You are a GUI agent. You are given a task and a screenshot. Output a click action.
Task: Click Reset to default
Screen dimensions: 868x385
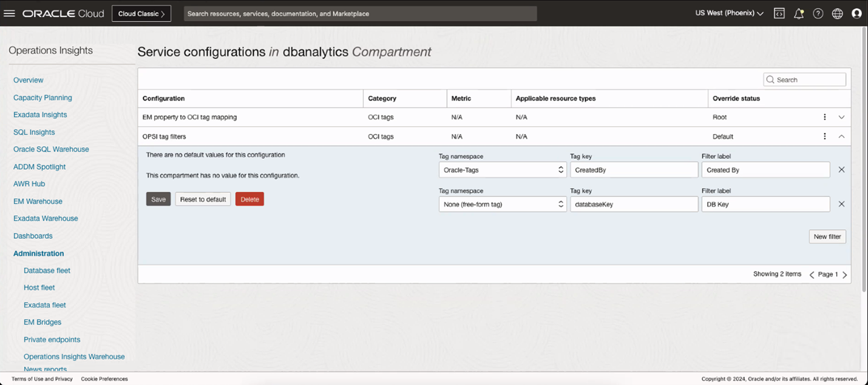203,199
